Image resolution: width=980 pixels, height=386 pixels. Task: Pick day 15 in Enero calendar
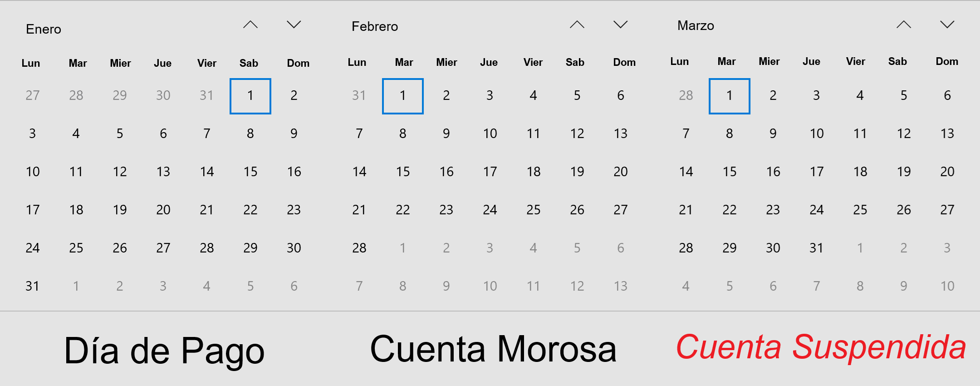(250, 172)
